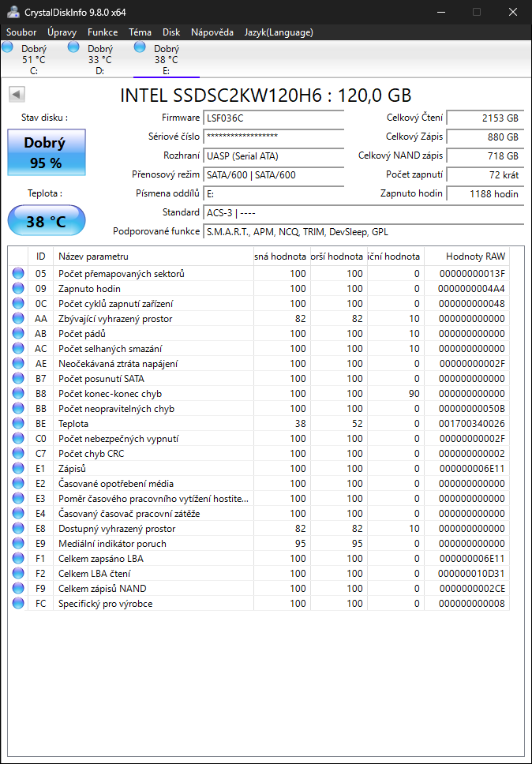
Task: Select the Počet přemapovaných sektorů row text
Action: [x=122, y=274]
